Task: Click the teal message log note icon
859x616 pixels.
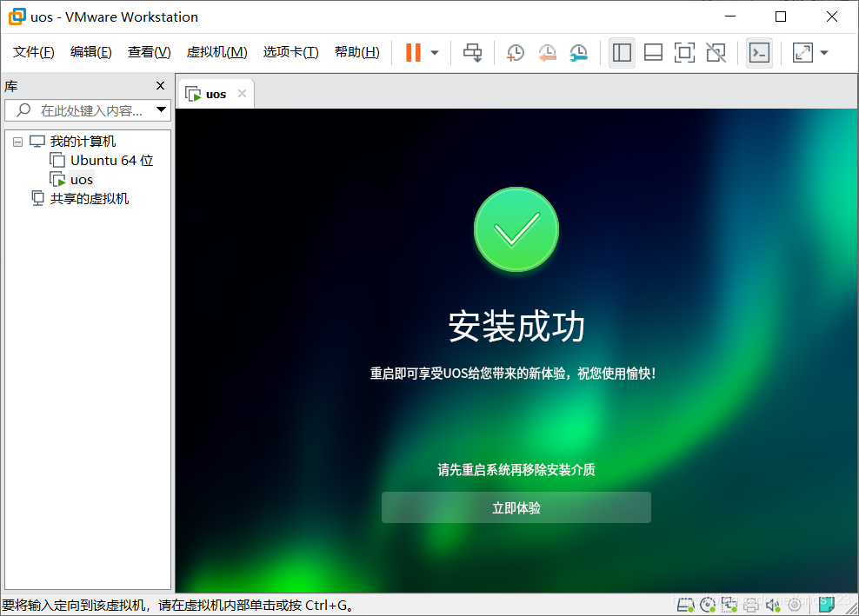Action: [x=827, y=604]
